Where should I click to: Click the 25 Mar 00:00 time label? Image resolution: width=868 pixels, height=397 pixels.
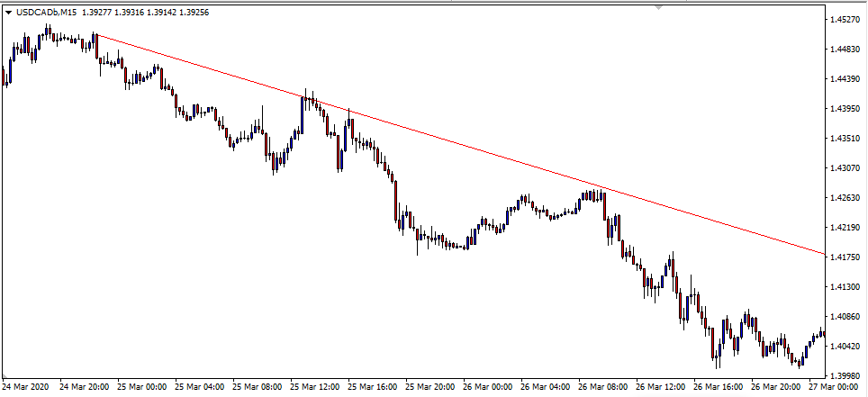(141, 385)
